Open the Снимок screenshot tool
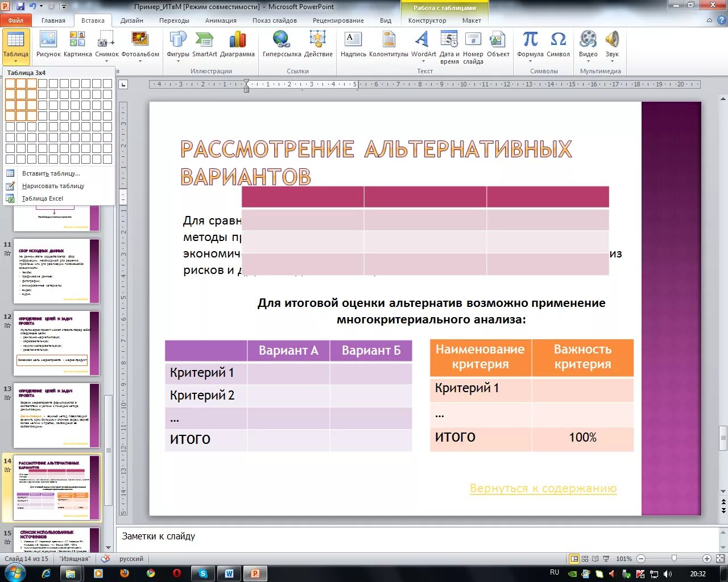728x582 pixels. [107, 47]
